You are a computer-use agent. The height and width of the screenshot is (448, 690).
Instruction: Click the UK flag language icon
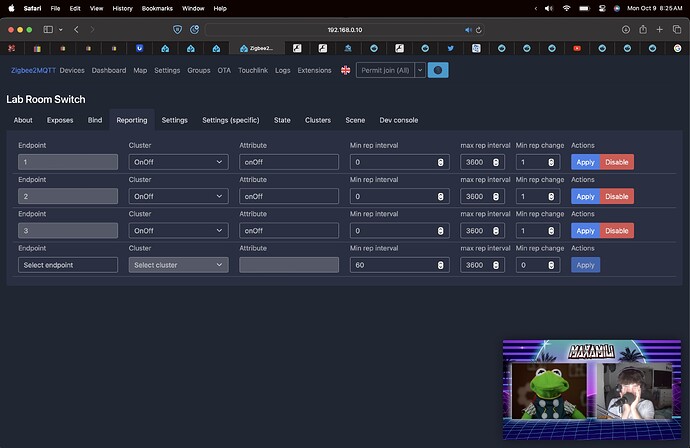pos(345,70)
